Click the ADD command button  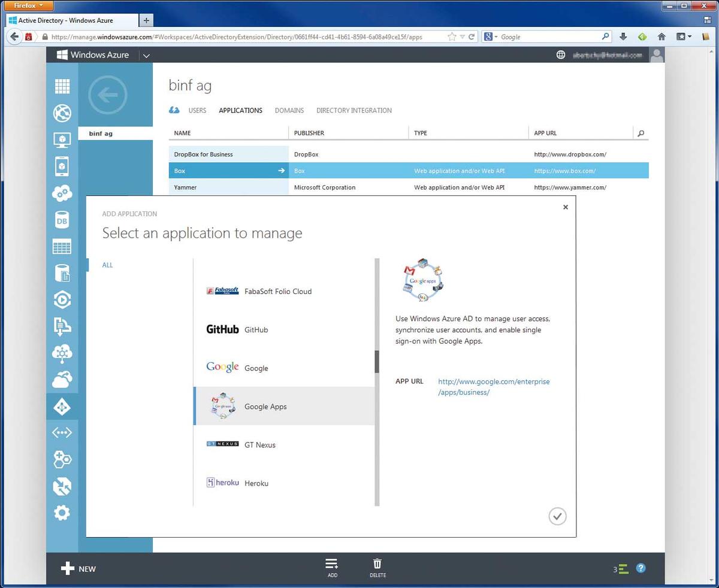point(332,568)
